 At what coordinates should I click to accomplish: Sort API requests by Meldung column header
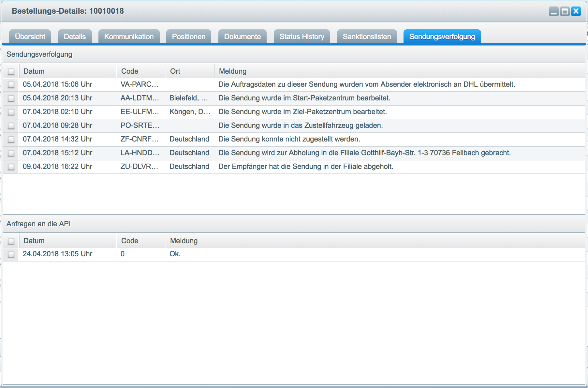[375, 241]
